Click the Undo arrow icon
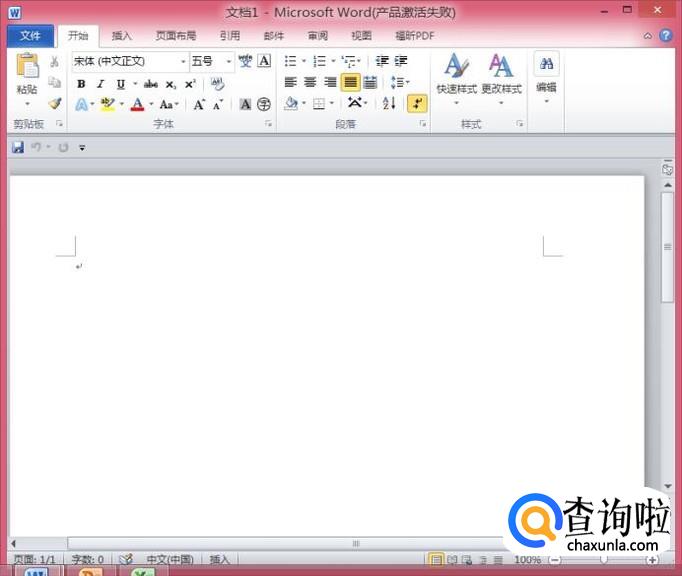682x576 pixels. [36, 147]
